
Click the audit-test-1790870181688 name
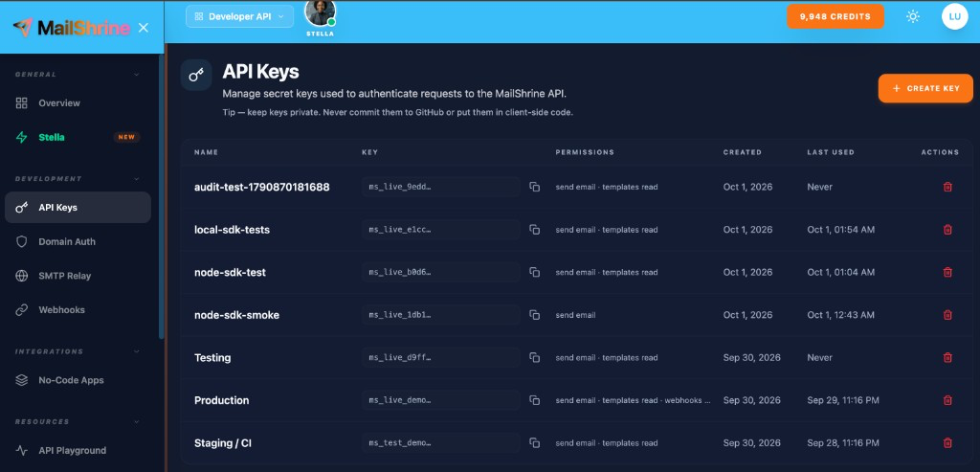coord(262,187)
